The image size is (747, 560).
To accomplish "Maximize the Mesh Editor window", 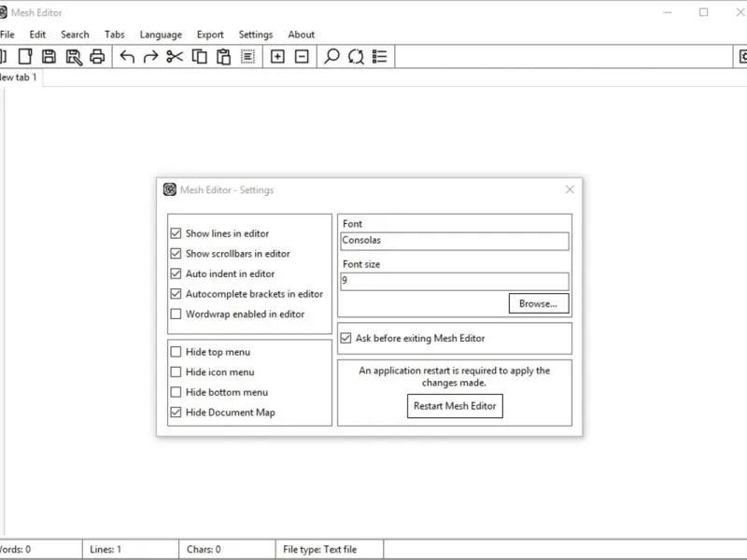I will (703, 12).
